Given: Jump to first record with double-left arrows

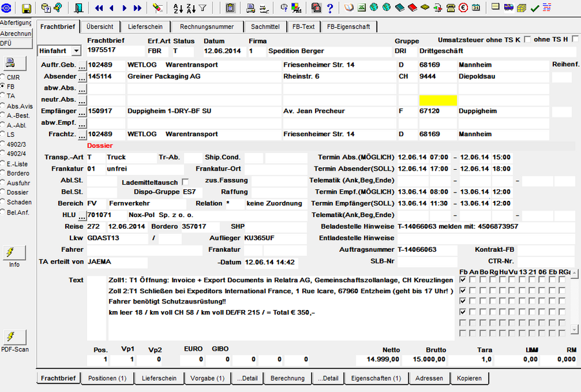Looking at the screenshot, I should [99, 8].
